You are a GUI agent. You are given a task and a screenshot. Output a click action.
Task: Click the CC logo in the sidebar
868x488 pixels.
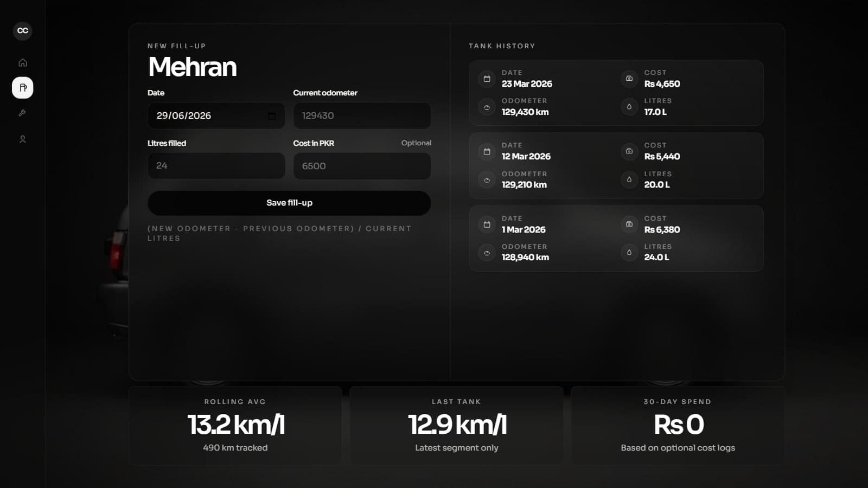point(22,30)
